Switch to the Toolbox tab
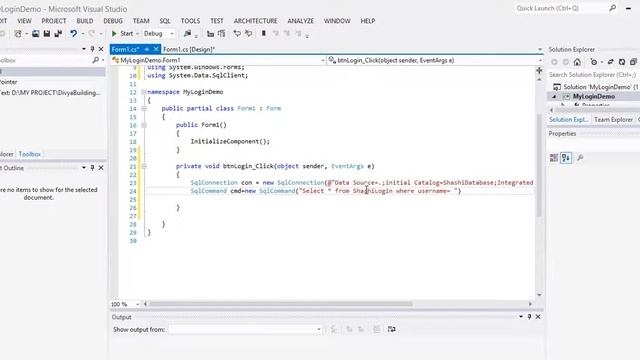 [x=30, y=154]
